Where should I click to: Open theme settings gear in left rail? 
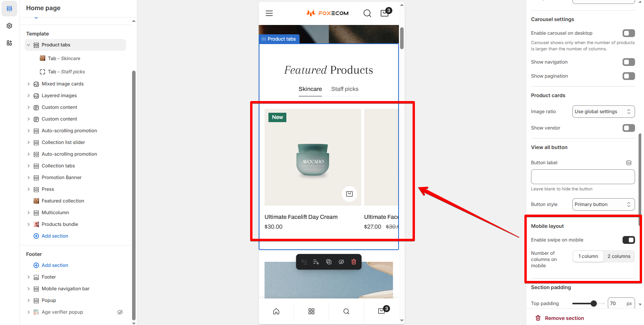(9, 26)
